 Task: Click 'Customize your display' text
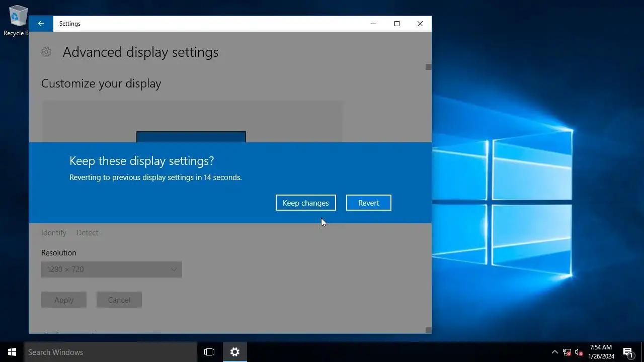tap(101, 83)
